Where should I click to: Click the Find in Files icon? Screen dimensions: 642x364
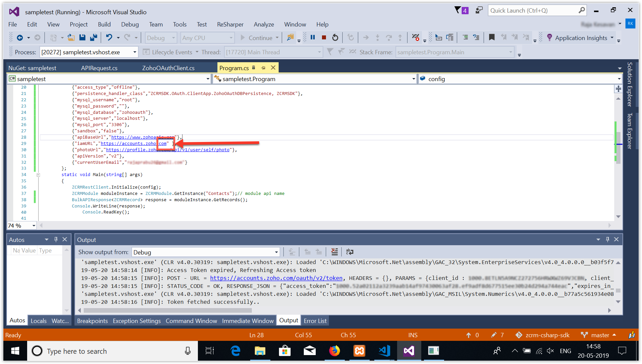[x=290, y=38]
